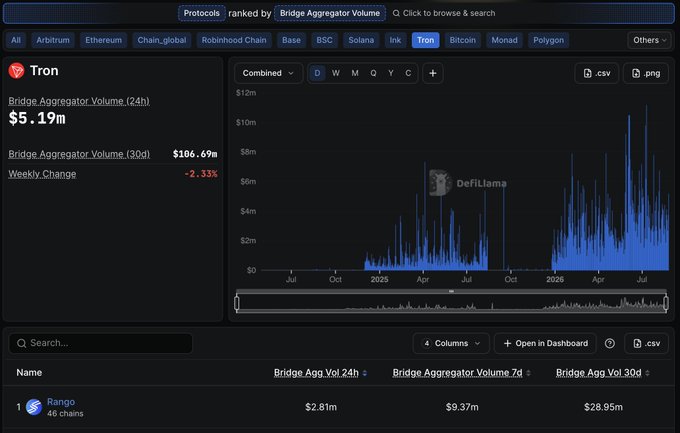
Task: Switch to the Bitcoin chain tab
Action: pos(463,40)
